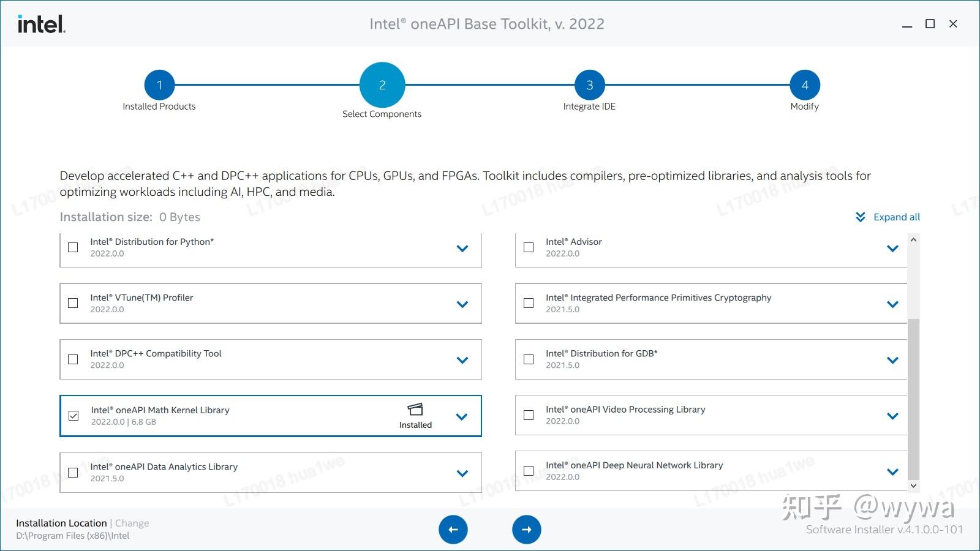The image size is (980, 551).
Task: Select the Select Components step label
Action: tap(382, 114)
